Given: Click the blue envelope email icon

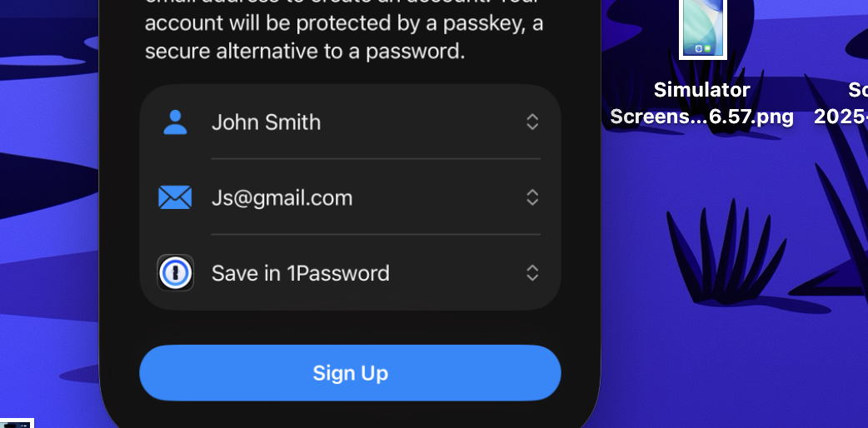Looking at the screenshot, I should point(175,197).
